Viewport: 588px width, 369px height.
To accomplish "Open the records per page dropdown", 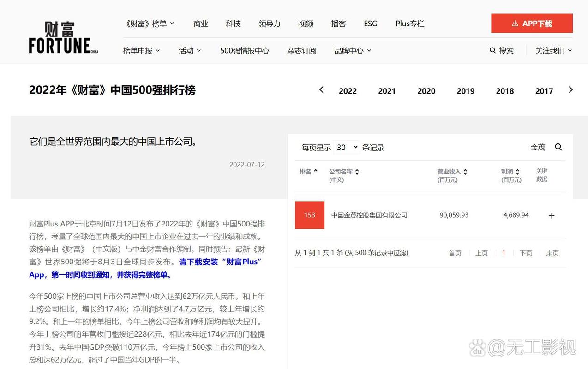I will point(347,147).
